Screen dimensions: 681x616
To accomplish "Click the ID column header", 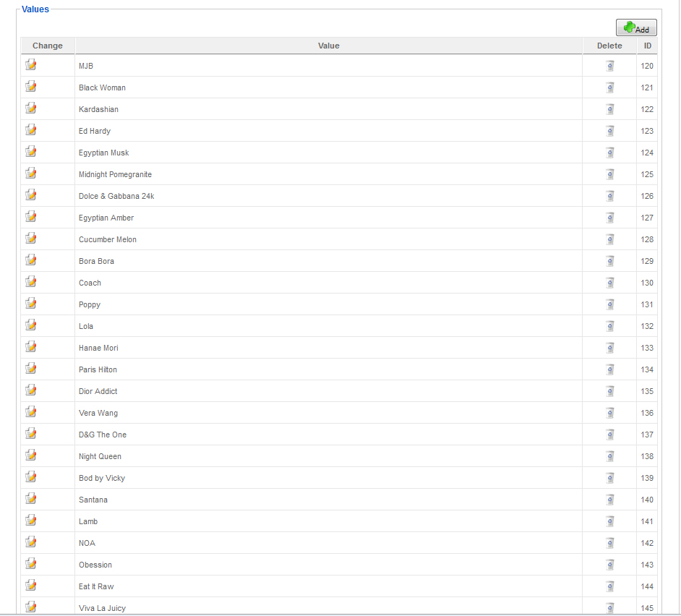I will [647, 46].
